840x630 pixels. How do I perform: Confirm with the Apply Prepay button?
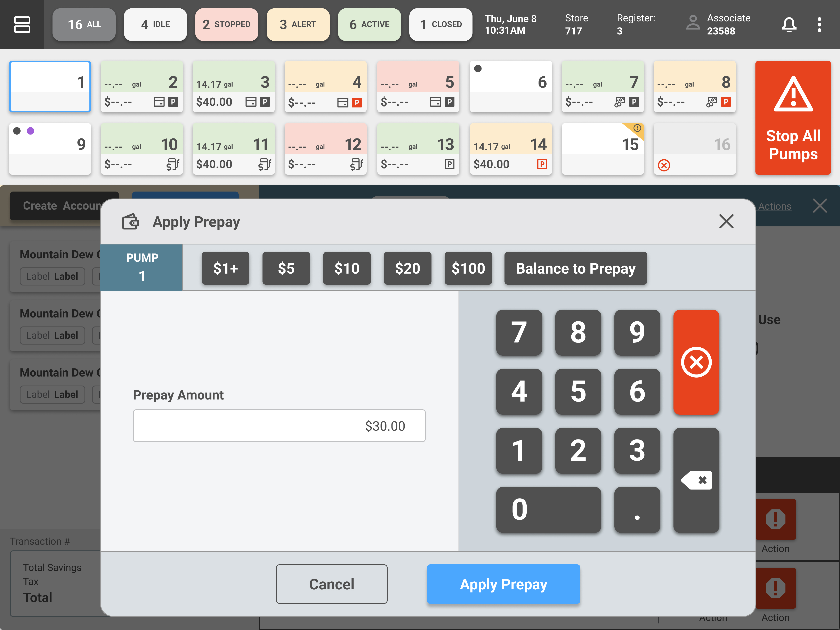point(503,584)
